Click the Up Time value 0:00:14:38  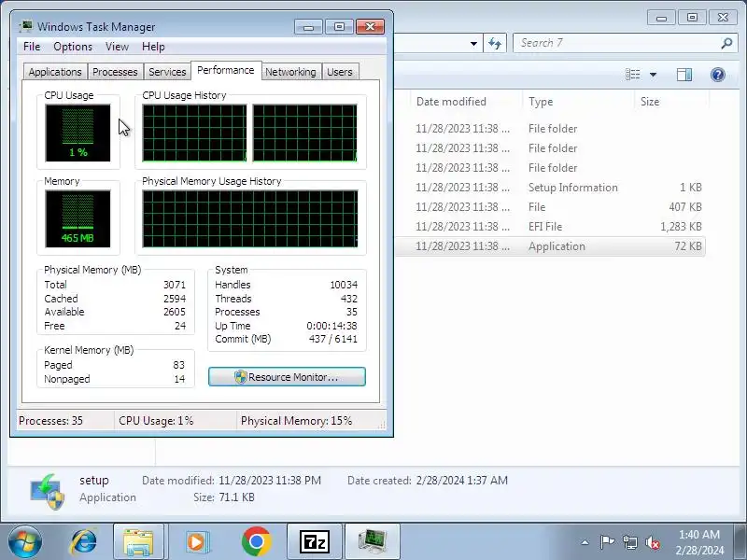331,326
